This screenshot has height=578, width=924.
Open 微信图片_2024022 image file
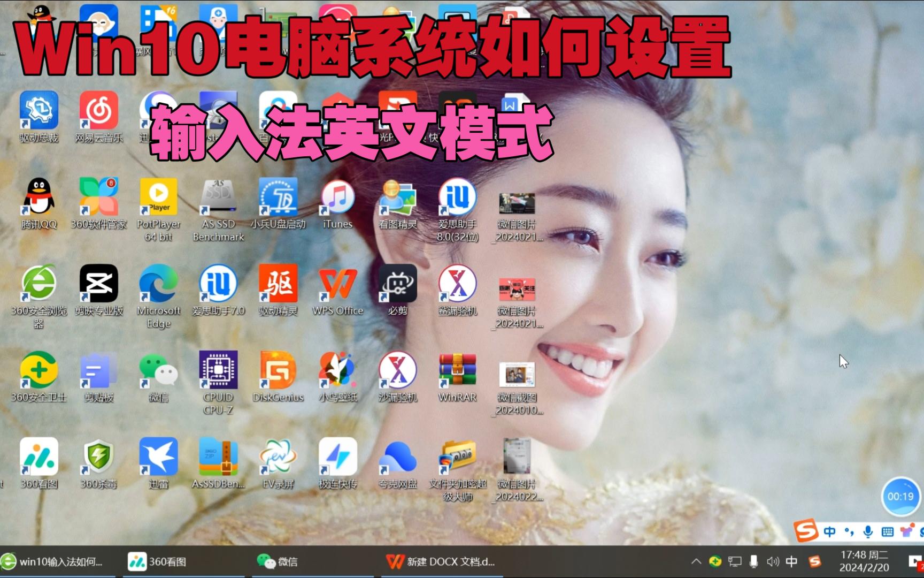(517, 470)
